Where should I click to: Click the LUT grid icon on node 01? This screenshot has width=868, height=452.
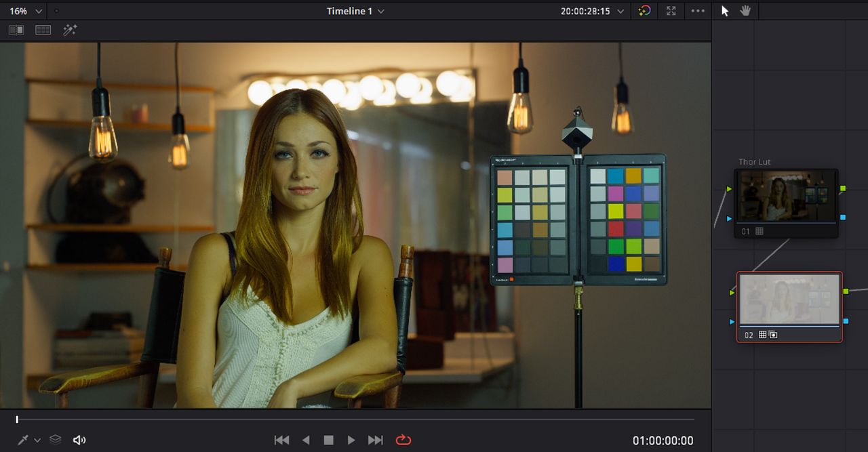pyautogui.click(x=759, y=231)
